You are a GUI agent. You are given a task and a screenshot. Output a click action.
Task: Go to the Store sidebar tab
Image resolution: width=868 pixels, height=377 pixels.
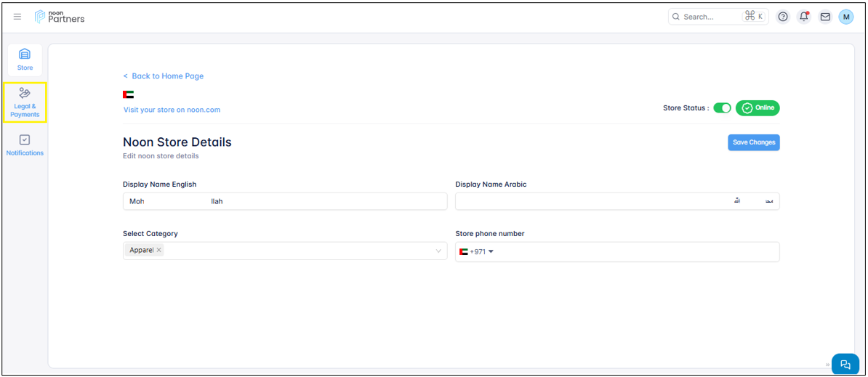pyautogui.click(x=25, y=60)
